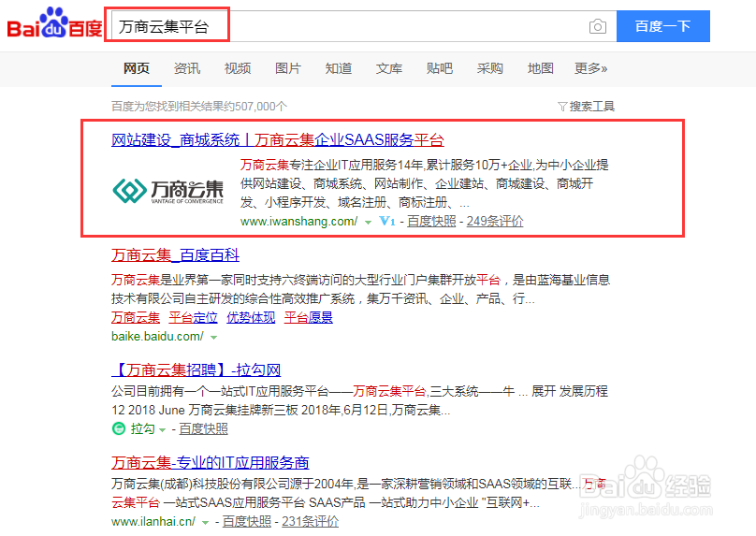
Task: Click the 万商云集 company logo thumbnail
Action: (168, 191)
